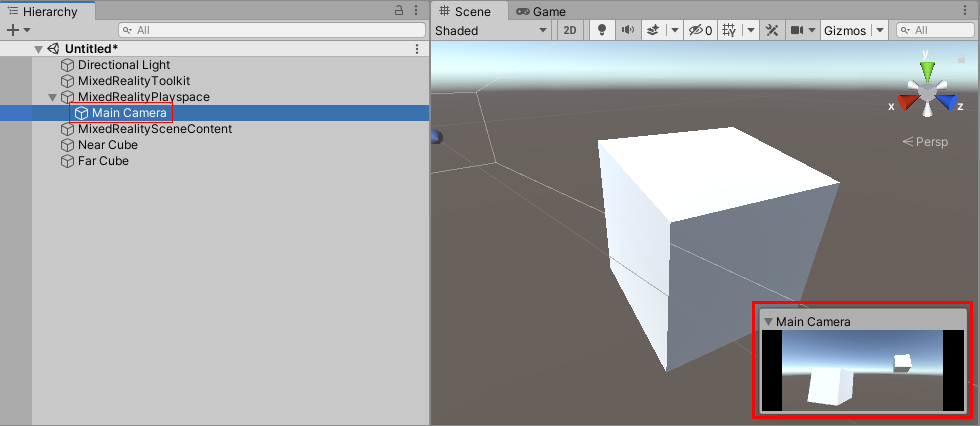980x426 pixels.
Task: Focus the Hierarchy search field
Action: click(x=272, y=30)
